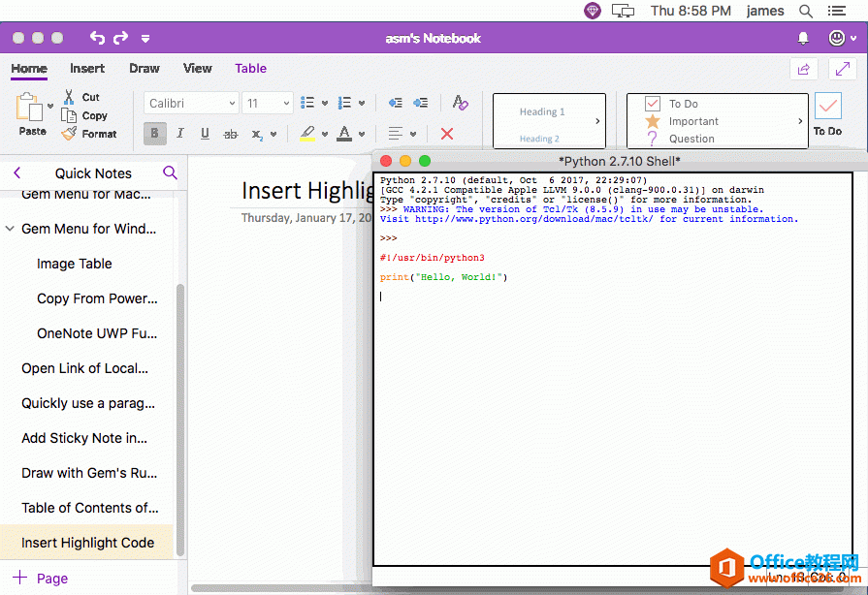This screenshot has width=868, height=595.
Task: Toggle Italic formatting
Action: click(x=179, y=134)
